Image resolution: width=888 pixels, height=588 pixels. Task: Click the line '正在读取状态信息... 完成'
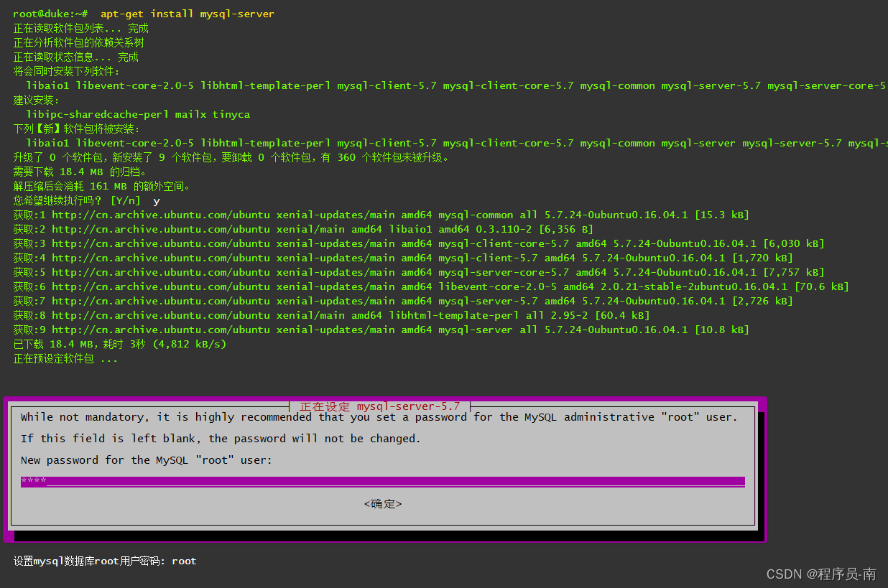click(x=75, y=57)
